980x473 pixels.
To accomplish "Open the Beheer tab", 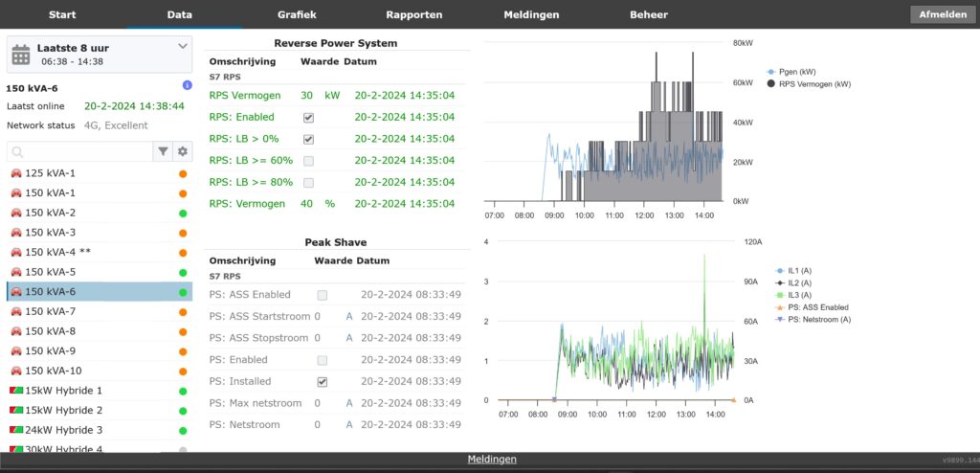I will point(648,15).
